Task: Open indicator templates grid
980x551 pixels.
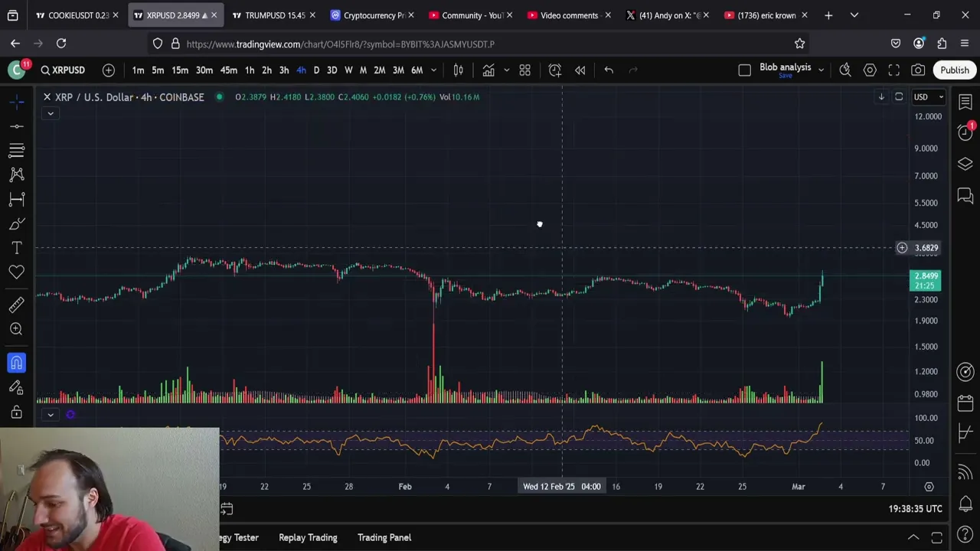Action: tap(525, 70)
